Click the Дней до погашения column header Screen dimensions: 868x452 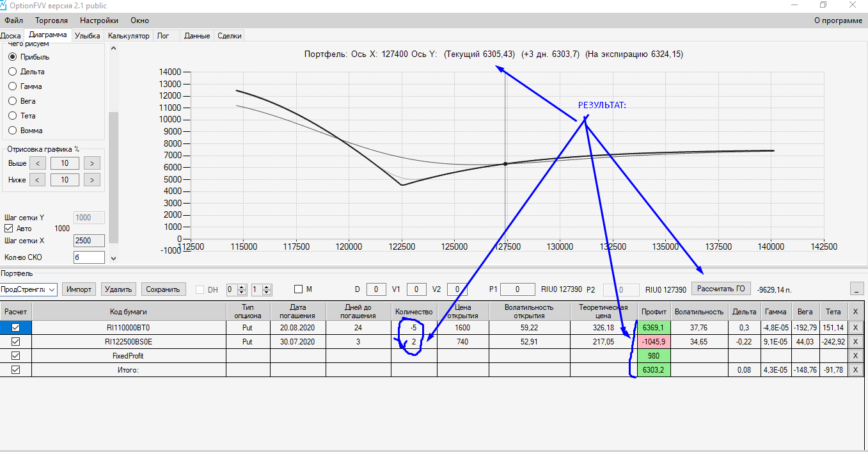click(358, 311)
